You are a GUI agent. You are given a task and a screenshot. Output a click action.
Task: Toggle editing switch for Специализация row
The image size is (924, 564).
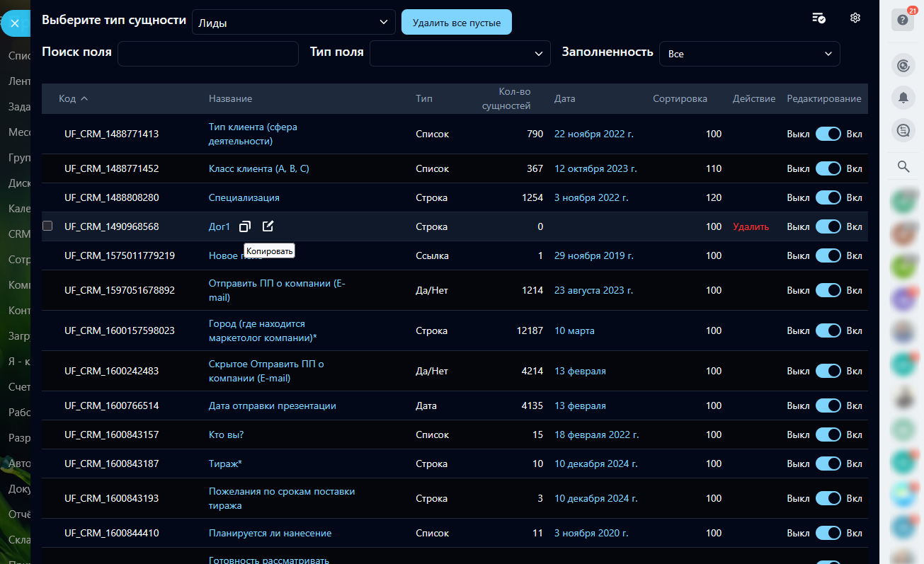coord(828,197)
